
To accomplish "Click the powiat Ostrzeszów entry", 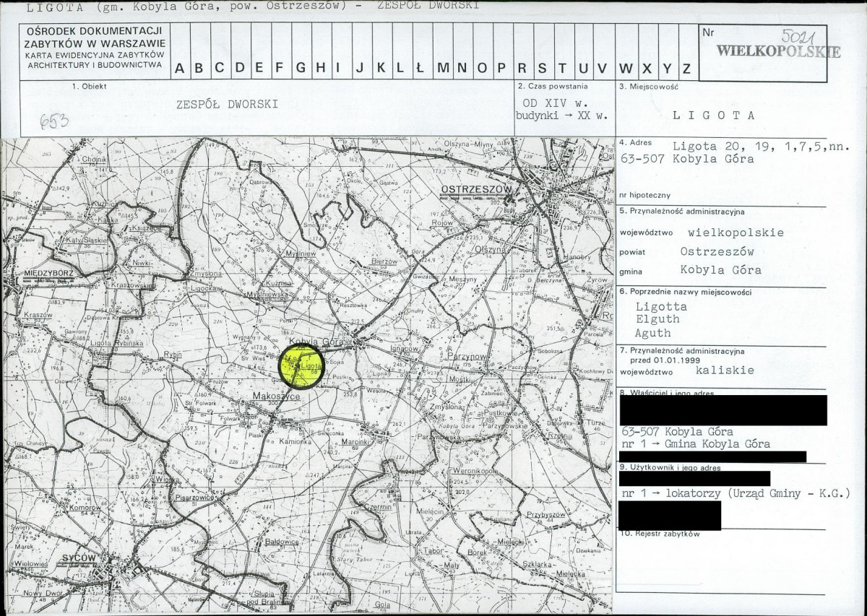I will pyautogui.click(x=717, y=251).
